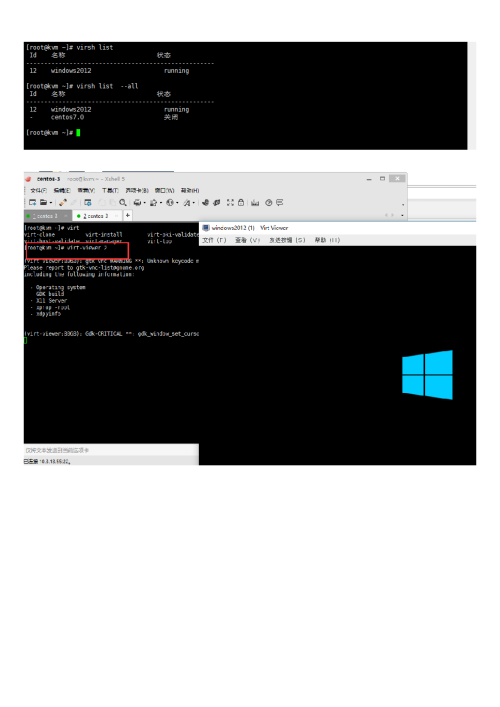Open the 文件(F) menu in Xshell
Image resolution: width=500 pixels, height=707 pixels.
pyautogui.click(x=38, y=190)
